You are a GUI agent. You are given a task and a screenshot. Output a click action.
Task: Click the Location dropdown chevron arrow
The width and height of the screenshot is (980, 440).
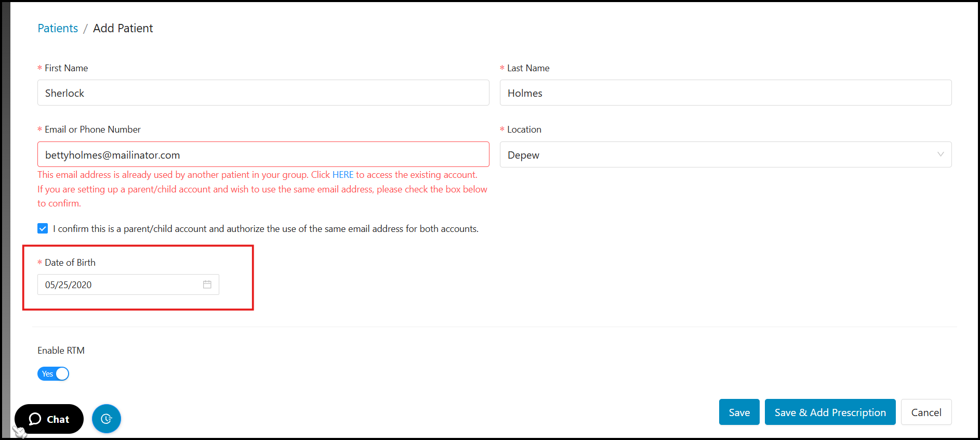940,154
